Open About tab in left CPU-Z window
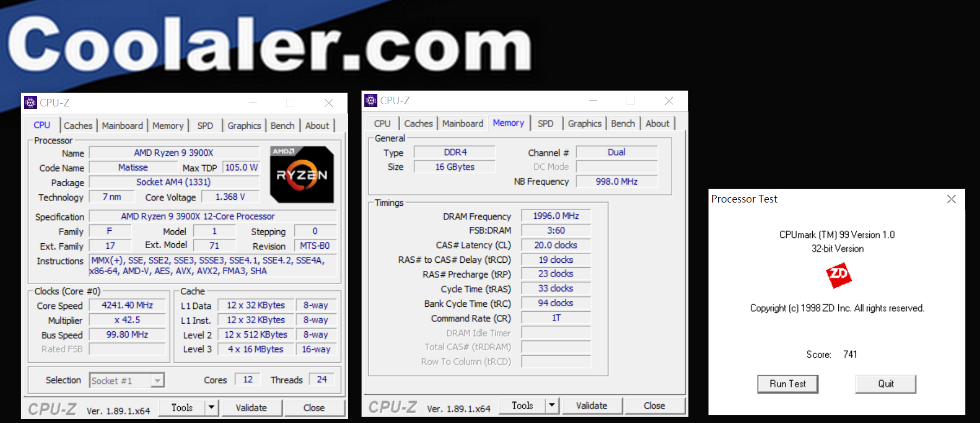Screen dimensions: 980x423 [x=317, y=125]
